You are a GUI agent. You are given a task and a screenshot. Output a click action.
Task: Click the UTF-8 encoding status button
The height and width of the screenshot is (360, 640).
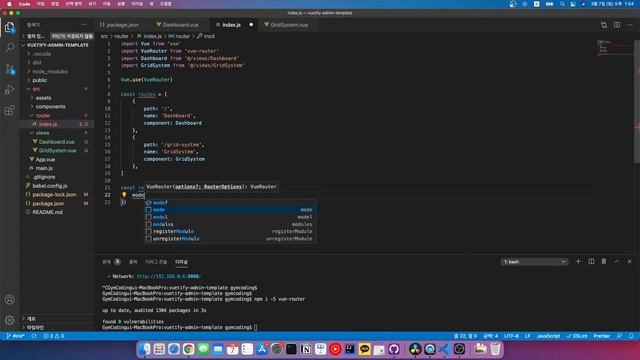[511, 336]
